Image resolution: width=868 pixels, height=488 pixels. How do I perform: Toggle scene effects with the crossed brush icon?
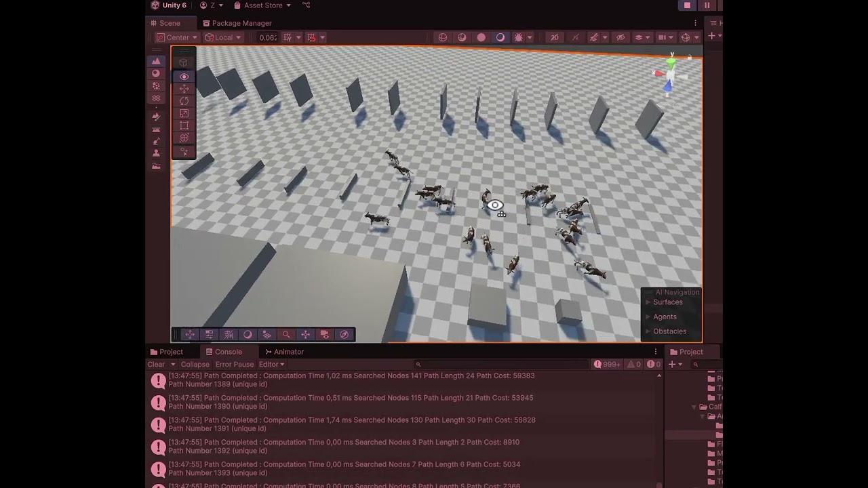[x=594, y=37]
